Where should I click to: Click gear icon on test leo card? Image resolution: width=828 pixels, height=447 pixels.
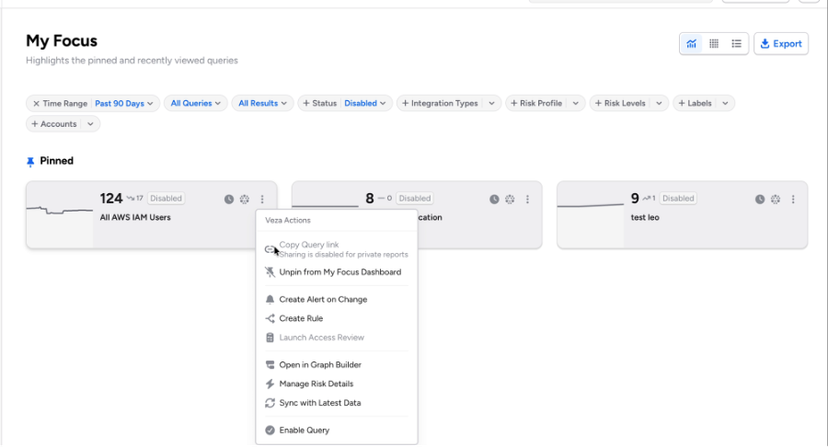coord(775,199)
